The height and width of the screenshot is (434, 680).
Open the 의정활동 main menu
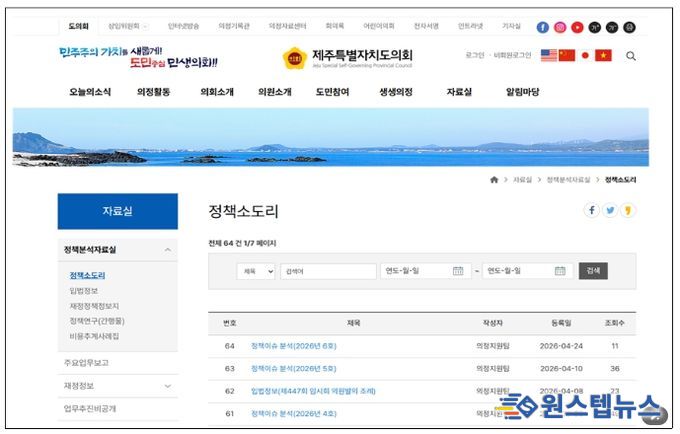click(x=153, y=92)
